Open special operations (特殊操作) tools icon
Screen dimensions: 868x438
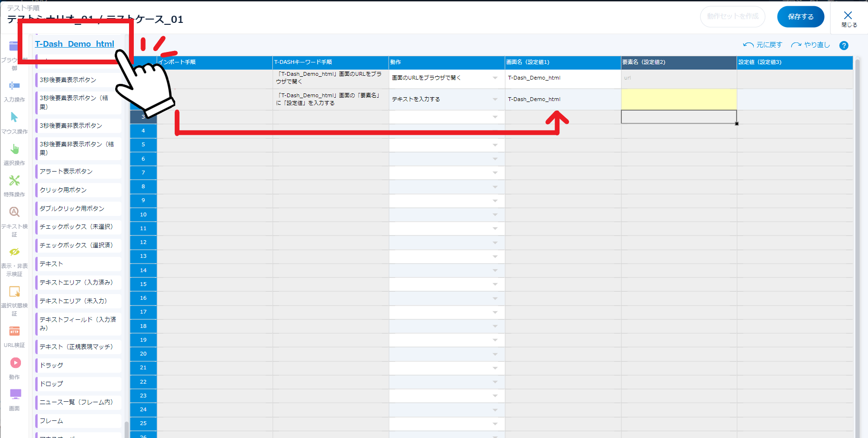coord(14,181)
